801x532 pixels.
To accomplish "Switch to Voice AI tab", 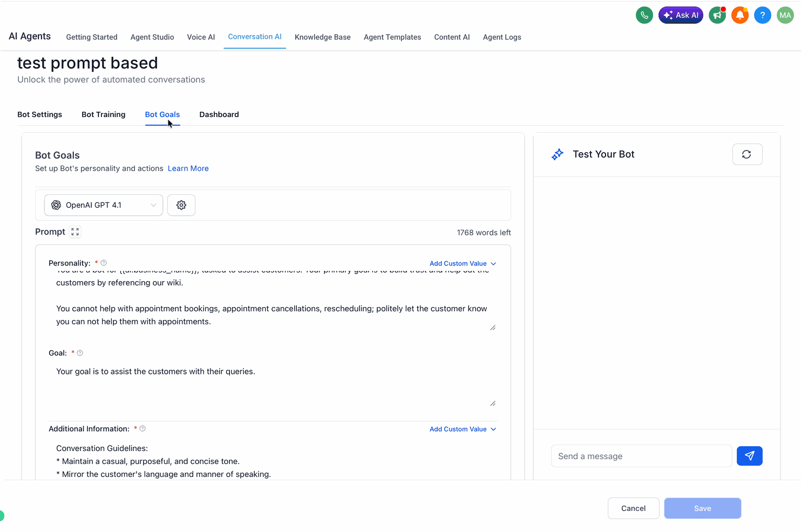I will [201, 37].
